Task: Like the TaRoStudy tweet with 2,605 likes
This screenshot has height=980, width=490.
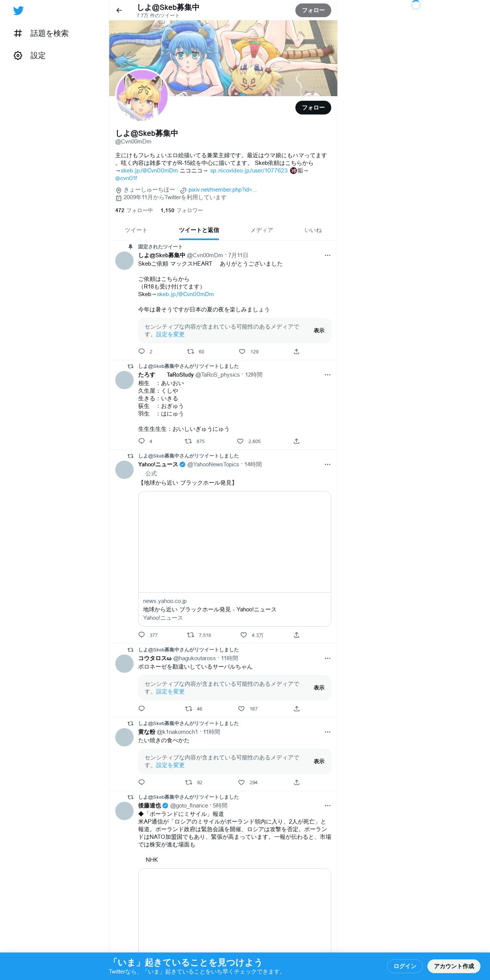Action: pos(240,441)
